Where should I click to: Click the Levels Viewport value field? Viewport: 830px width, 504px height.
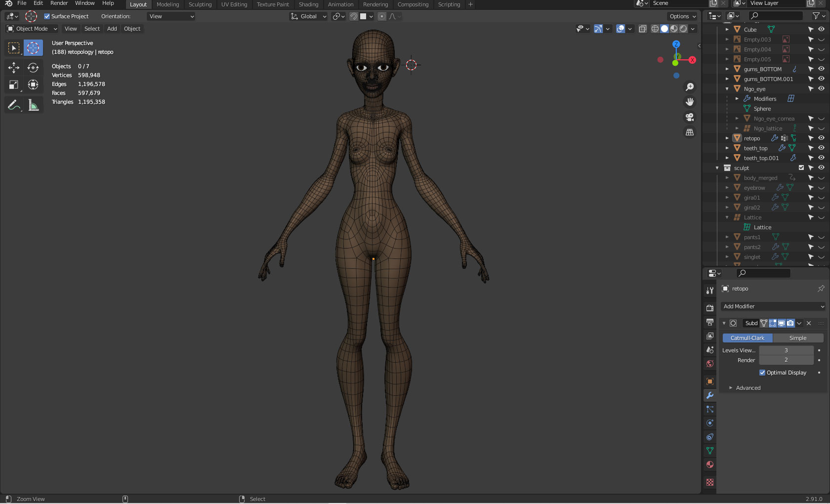pos(786,350)
